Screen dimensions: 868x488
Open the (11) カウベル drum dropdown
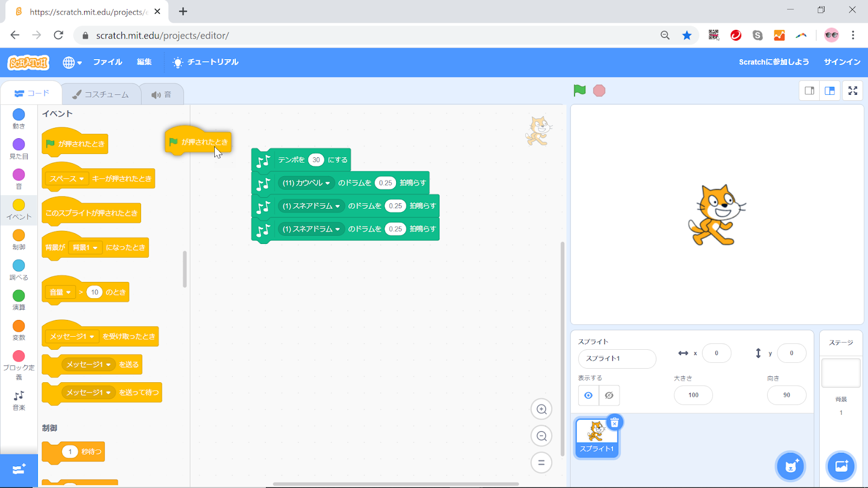[306, 183]
